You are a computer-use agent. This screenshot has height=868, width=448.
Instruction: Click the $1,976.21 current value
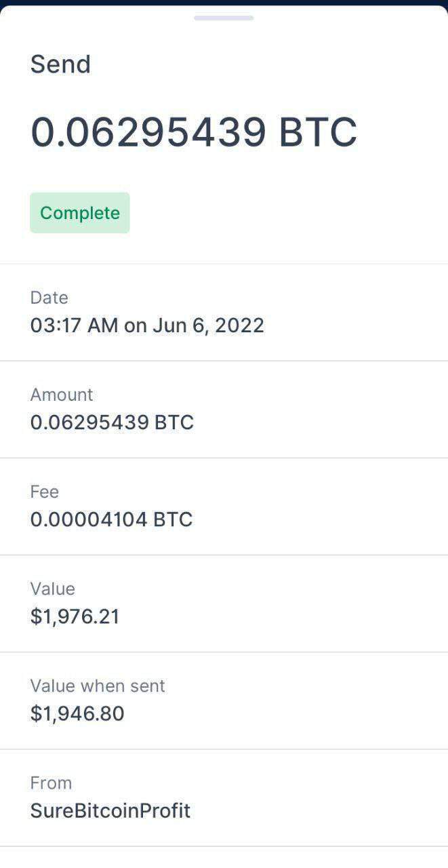(x=75, y=616)
